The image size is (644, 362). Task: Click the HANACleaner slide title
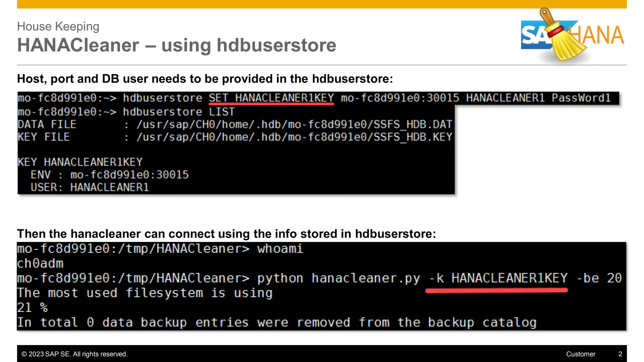(176, 45)
